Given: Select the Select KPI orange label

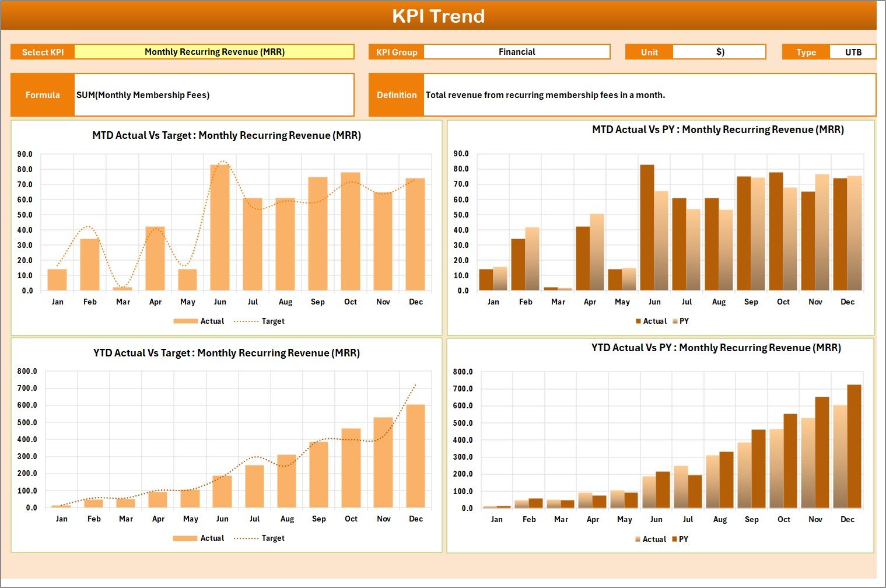Looking at the screenshot, I should [x=42, y=51].
